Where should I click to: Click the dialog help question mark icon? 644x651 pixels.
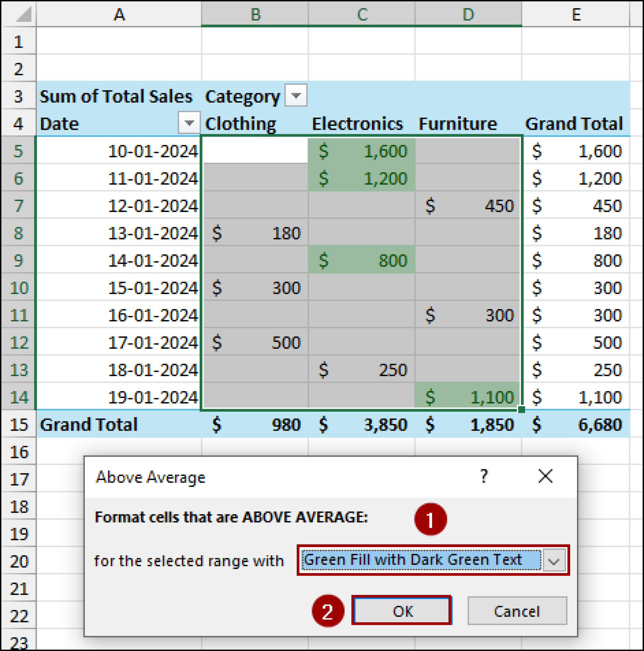coord(483,476)
